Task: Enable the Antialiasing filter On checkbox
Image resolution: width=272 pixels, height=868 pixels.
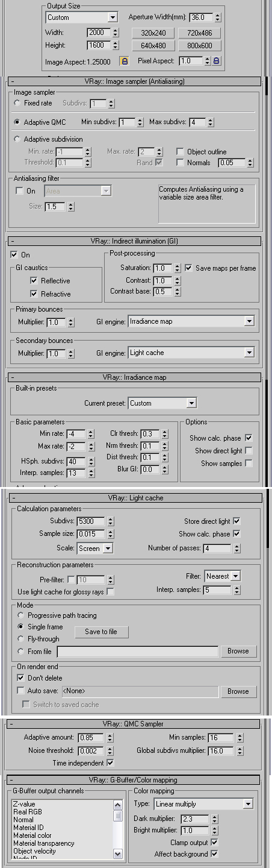Action: coord(19,191)
